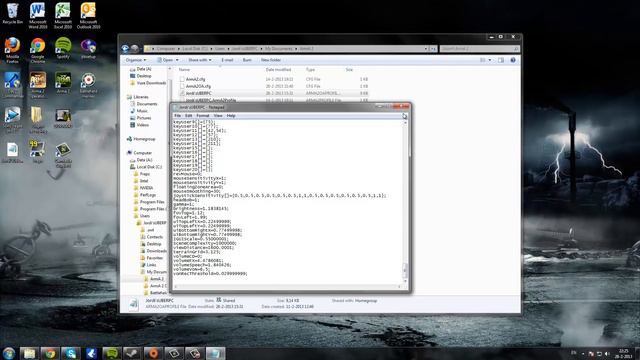Click the Explorer search box
The width and height of the screenshot is (640, 360).
pyautogui.click(x=480, y=49)
